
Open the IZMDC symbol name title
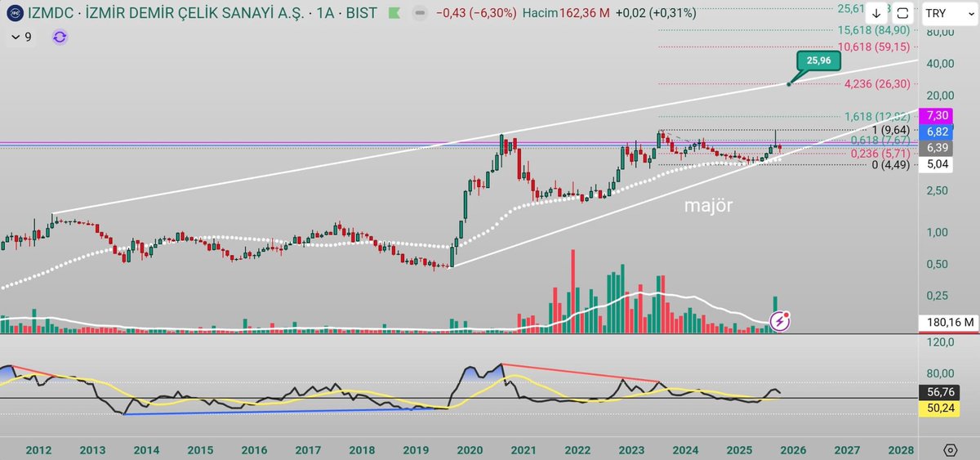coord(203,14)
